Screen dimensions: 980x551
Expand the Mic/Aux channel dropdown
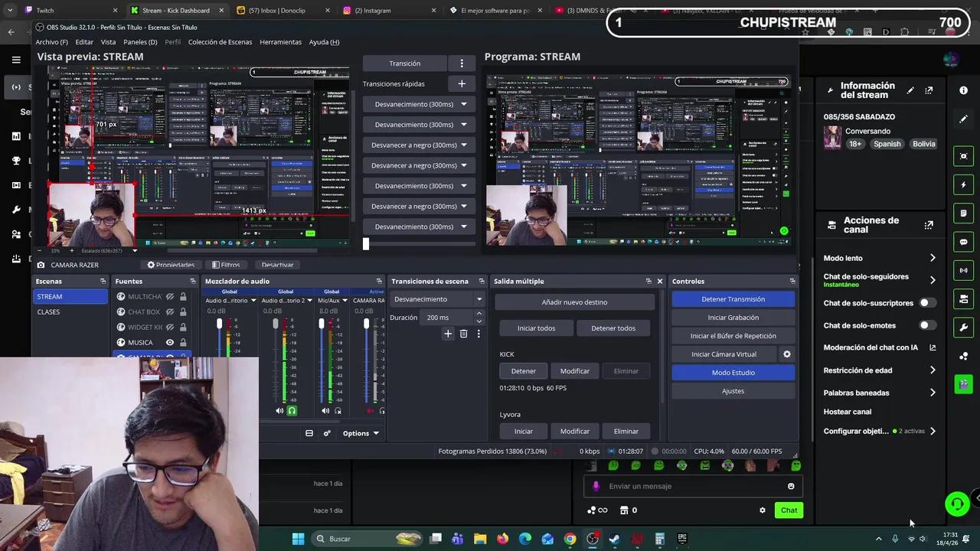click(345, 301)
